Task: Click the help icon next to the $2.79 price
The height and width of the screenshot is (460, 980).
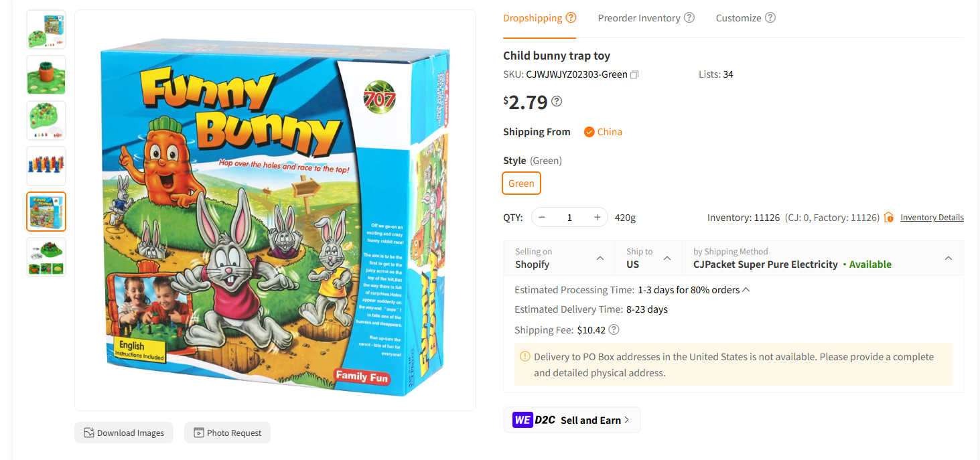Action: coord(557,101)
